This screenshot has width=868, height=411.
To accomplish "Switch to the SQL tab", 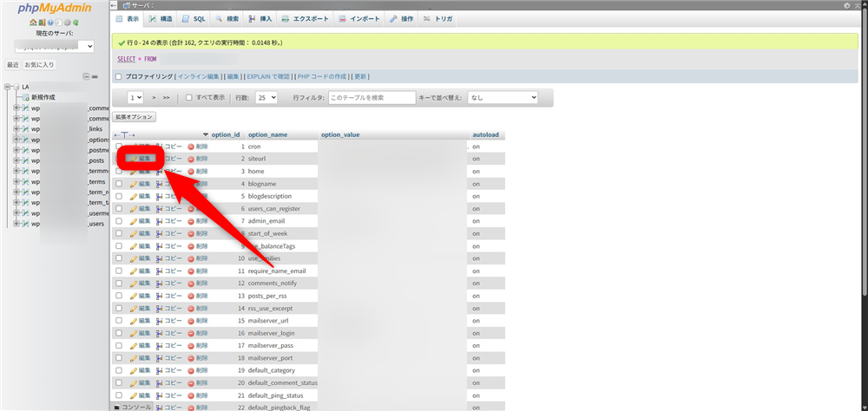I will 194,19.
